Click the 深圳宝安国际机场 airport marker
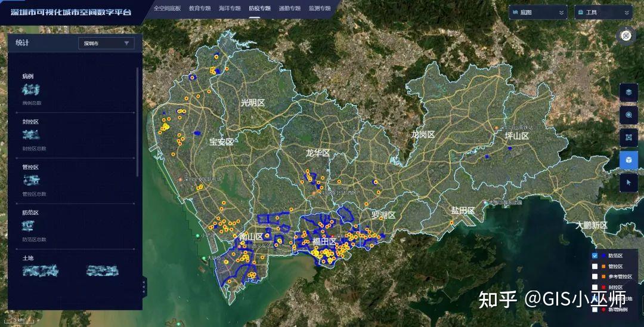 point(180,180)
